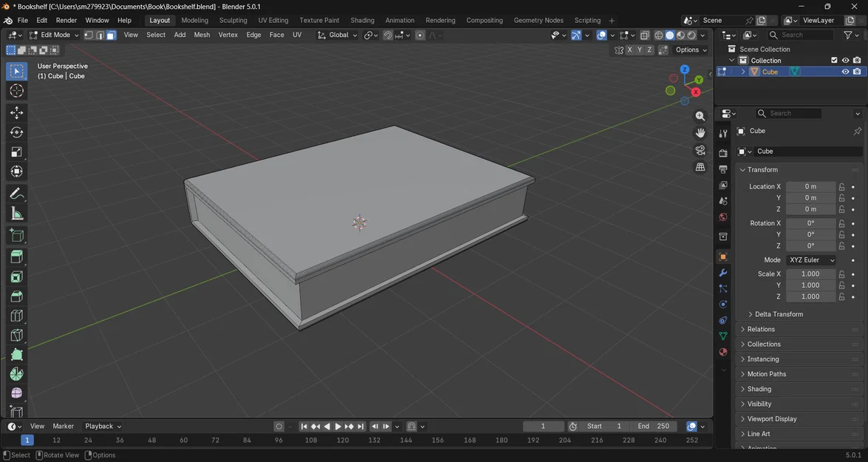
Task: Switch to the Sculpting workspace tab
Action: pyautogui.click(x=233, y=20)
